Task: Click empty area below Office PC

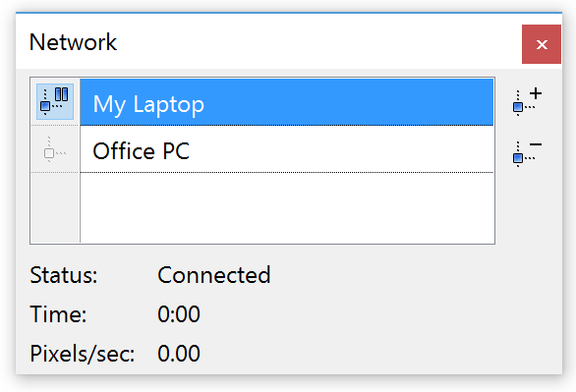Action: (x=287, y=207)
